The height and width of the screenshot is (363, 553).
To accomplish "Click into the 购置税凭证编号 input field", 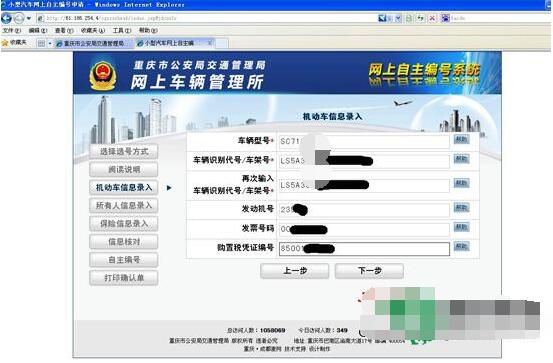I will tap(364, 249).
